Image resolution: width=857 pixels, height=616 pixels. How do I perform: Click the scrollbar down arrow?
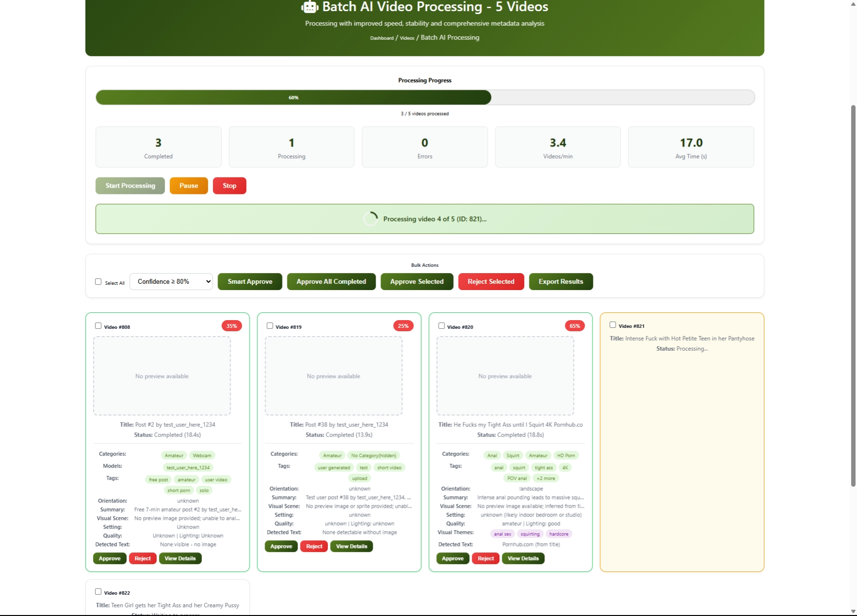point(853,611)
